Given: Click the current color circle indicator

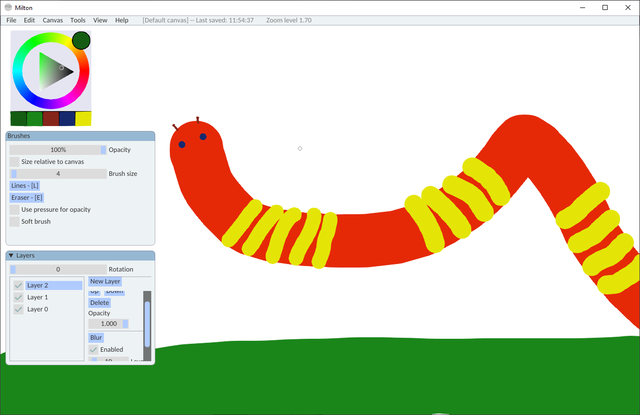Looking at the screenshot, I should click(81, 40).
